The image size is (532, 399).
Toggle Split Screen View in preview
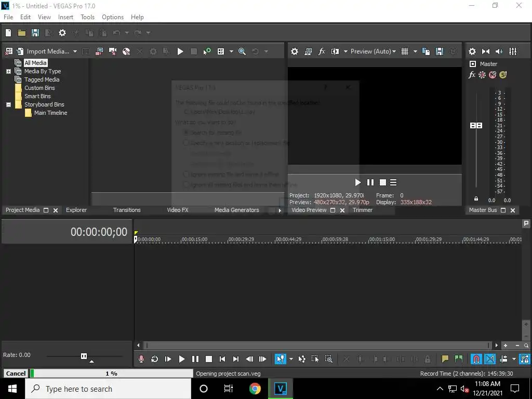335,51
